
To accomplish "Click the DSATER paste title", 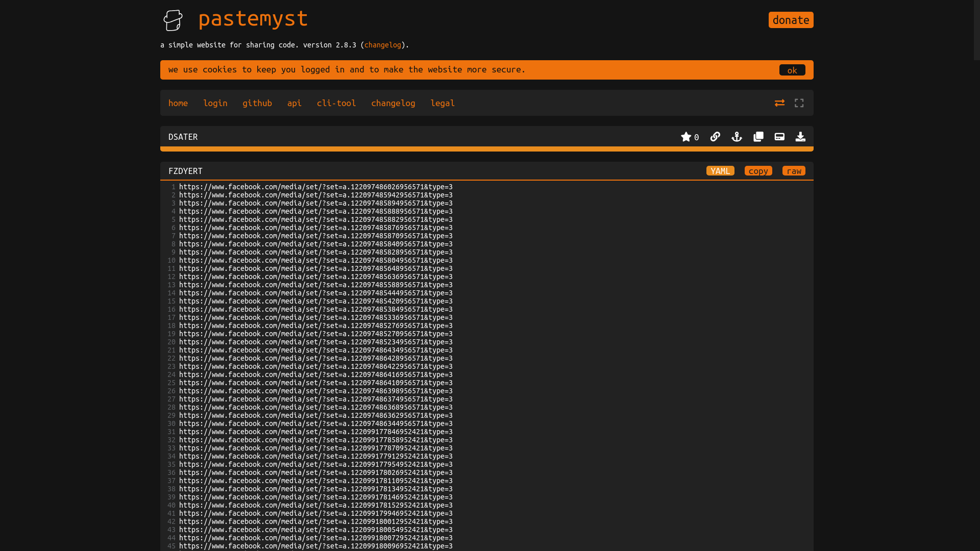I will click(183, 137).
